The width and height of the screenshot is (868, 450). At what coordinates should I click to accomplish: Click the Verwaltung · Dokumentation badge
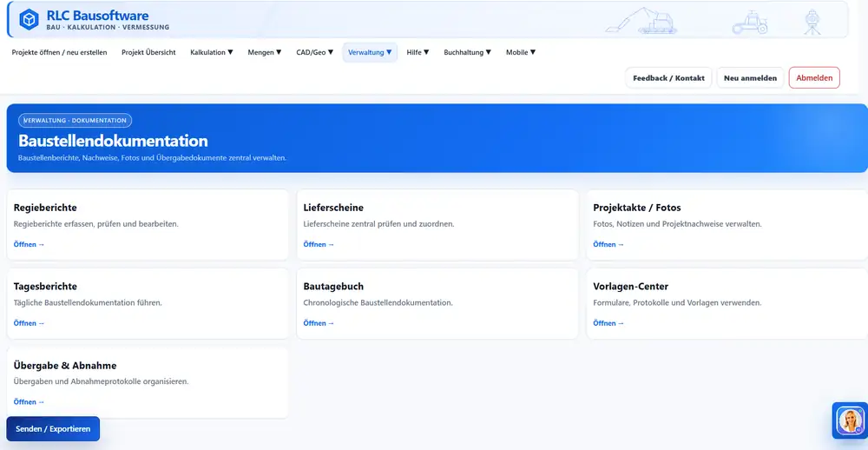pos(76,120)
